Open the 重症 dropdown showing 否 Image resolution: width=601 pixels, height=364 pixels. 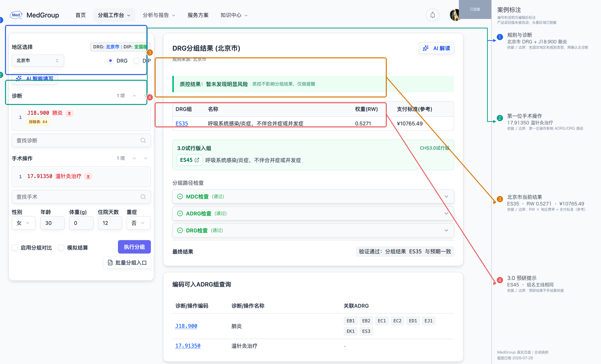point(138,223)
